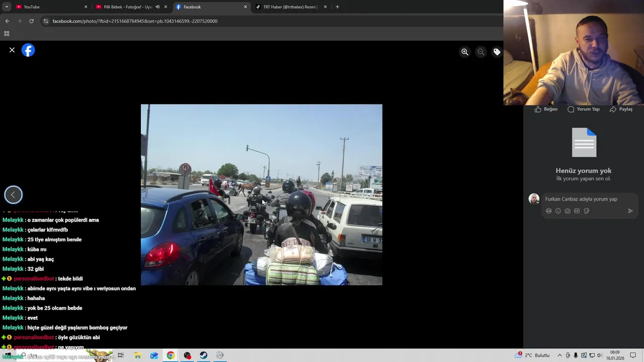Viewport: 644px width, 362px height.
Task: Open Task View on the taskbar
Action: point(121,355)
